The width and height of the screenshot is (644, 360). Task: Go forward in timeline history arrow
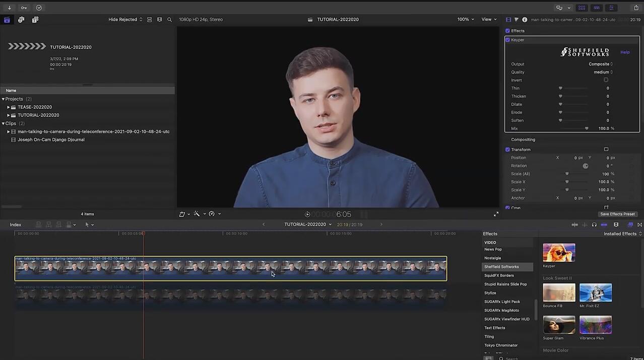point(381,225)
